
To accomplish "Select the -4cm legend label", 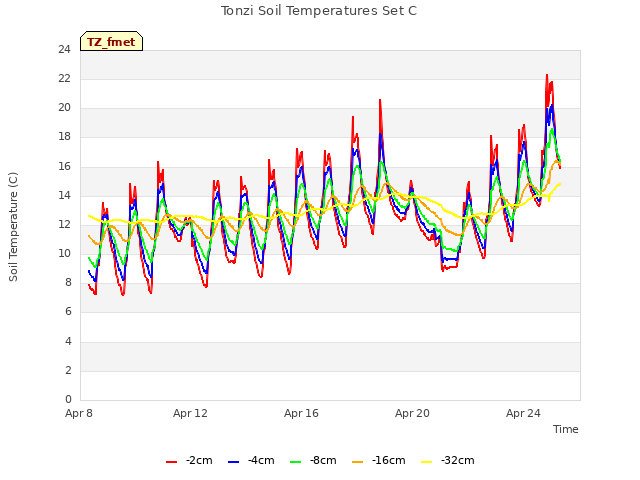I will pyautogui.click(x=261, y=460).
